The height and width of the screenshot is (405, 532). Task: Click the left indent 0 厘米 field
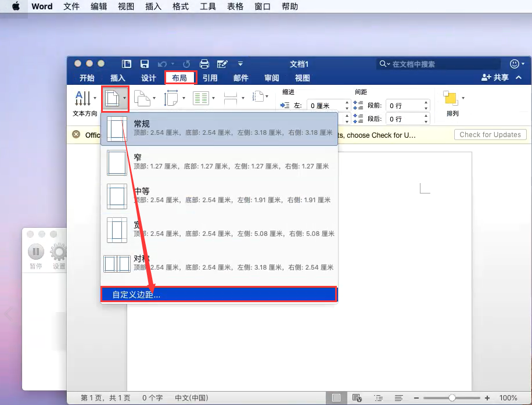click(x=326, y=106)
